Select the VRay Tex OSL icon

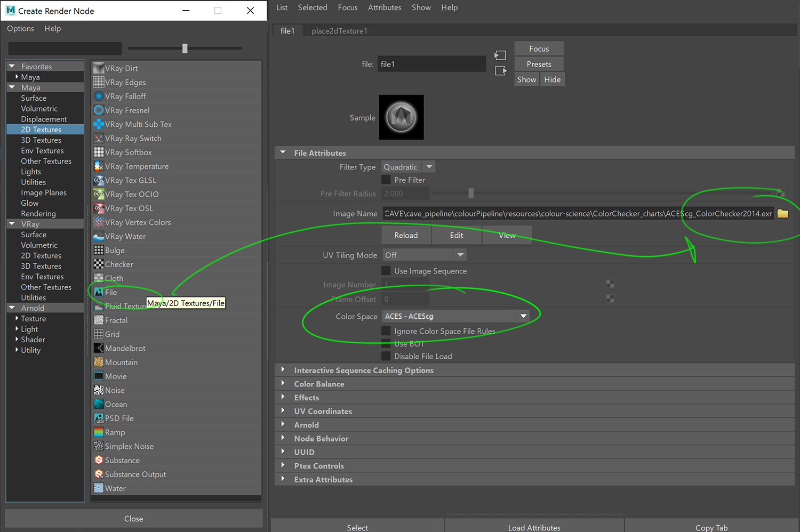(x=99, y=208)
